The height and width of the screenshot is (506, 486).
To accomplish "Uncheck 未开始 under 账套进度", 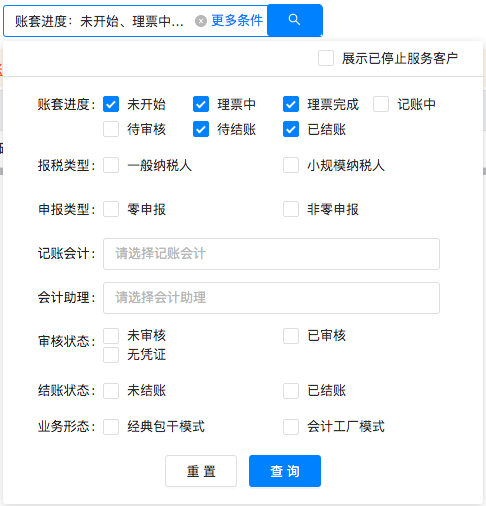I will tap(111, 104).
